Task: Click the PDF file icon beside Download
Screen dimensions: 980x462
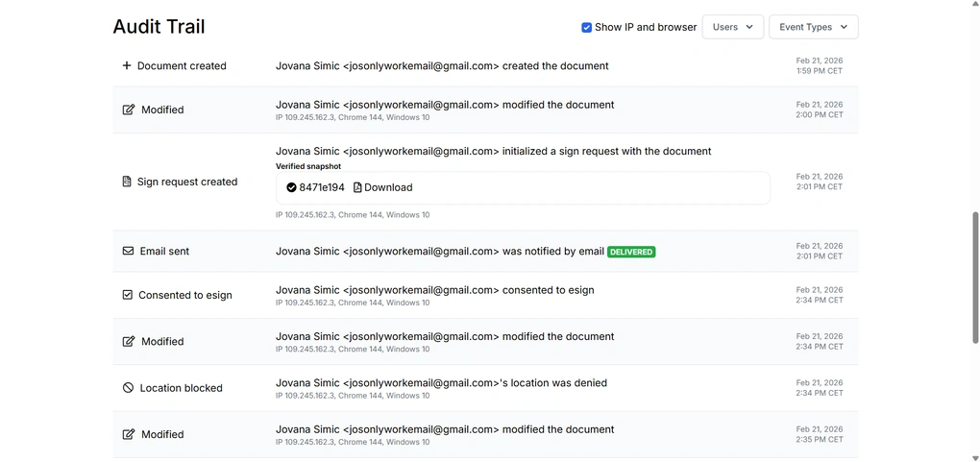Action: click(357, 187)
